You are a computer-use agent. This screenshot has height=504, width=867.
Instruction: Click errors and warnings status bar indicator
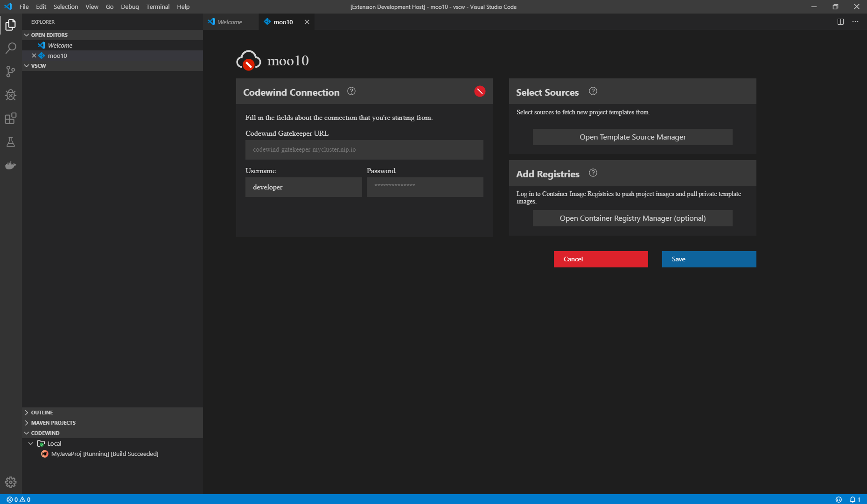click(x=19, y=499)
